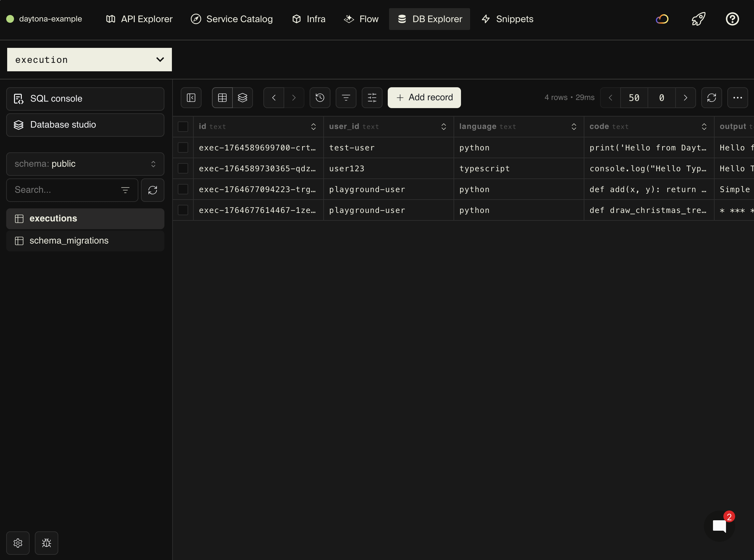Open the help question mark icon
The width and height of the screenshot is (754, 560).
point(732,19)
